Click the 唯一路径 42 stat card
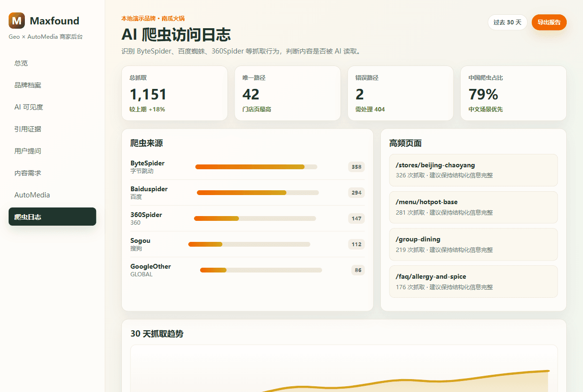 pyautogui.click(x=287, y=93)
